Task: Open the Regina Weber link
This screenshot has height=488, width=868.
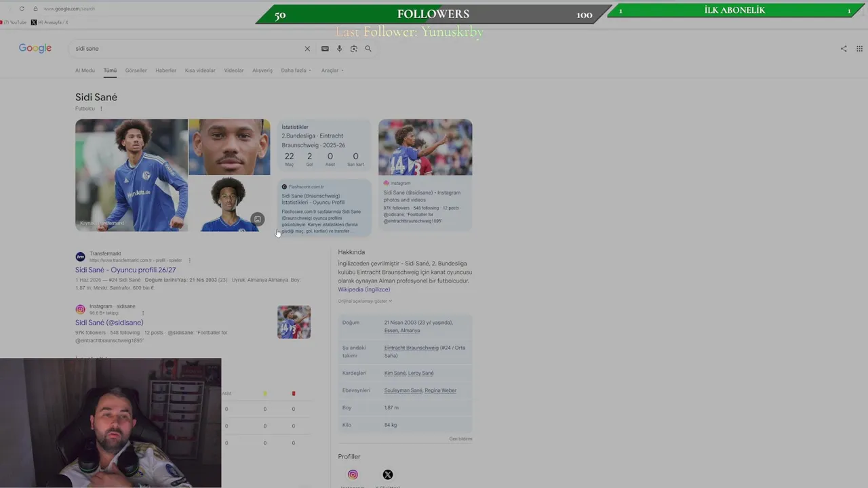Action: (x=441, y=390)
